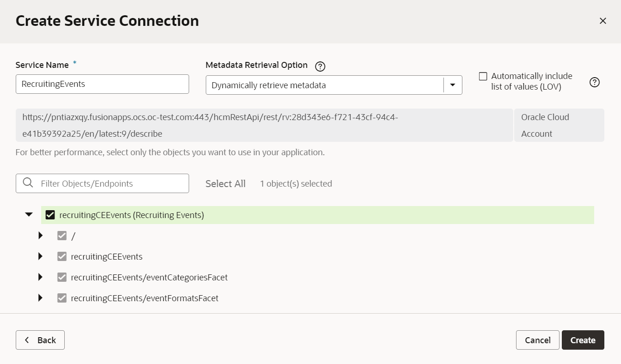Collapse the recruitingCEEvents (Recruiting Events) tree node

29,214
